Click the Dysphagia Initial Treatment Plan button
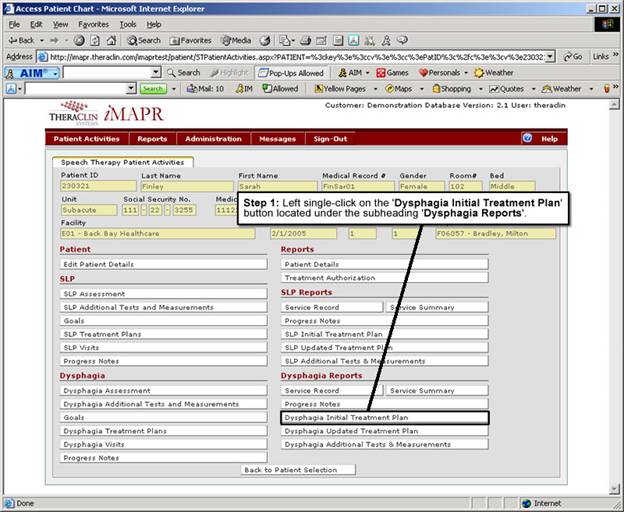The image size is (624, 512). (x=384, y=417)
